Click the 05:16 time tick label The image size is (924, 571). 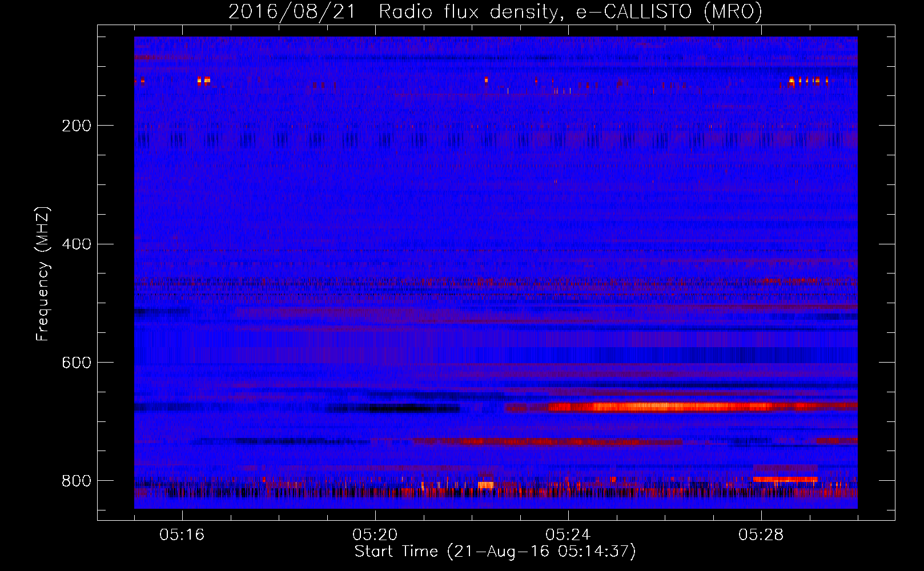click(x=182, y=535)
